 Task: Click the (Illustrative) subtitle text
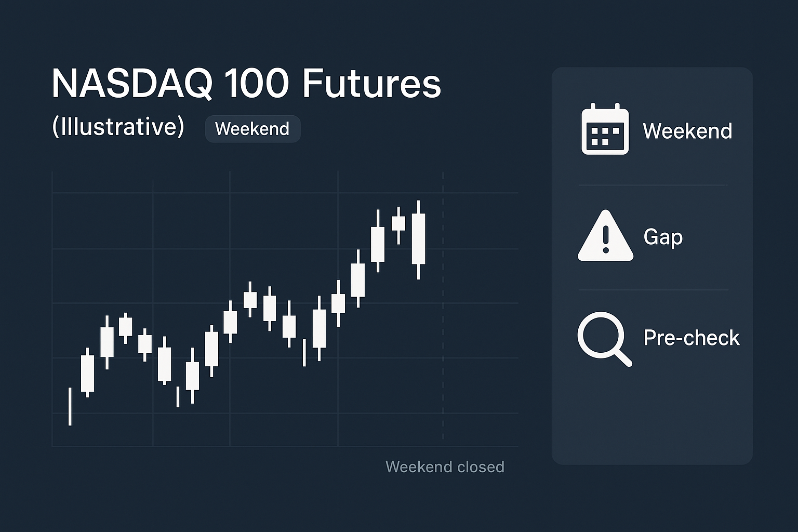[118, 127]
